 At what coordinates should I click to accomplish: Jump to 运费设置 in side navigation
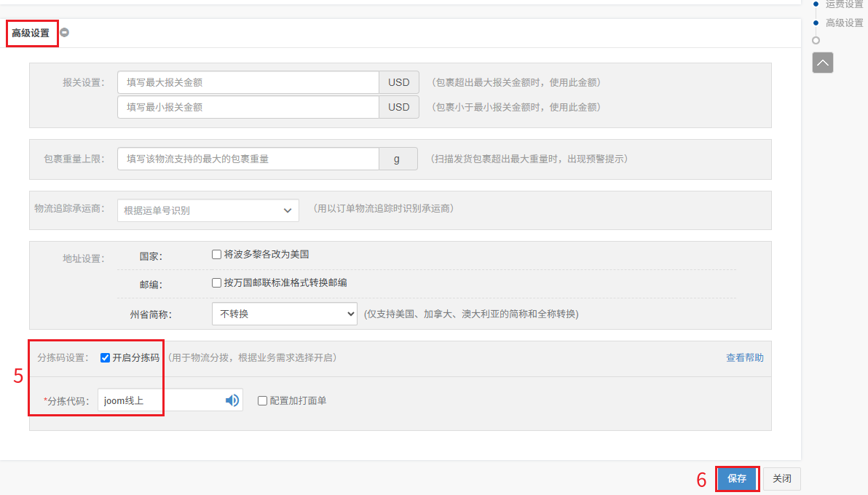[844, 4]
